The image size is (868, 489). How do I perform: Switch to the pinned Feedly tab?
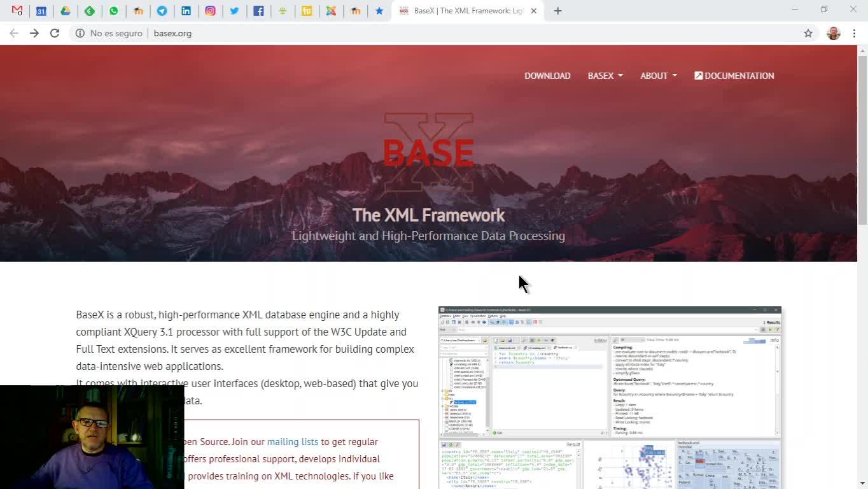coord(90,11)
